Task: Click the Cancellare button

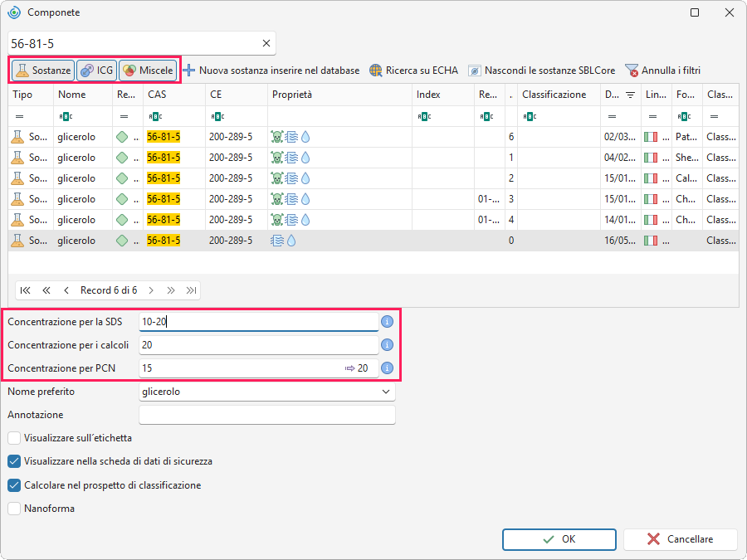Action: pos(681,539)
